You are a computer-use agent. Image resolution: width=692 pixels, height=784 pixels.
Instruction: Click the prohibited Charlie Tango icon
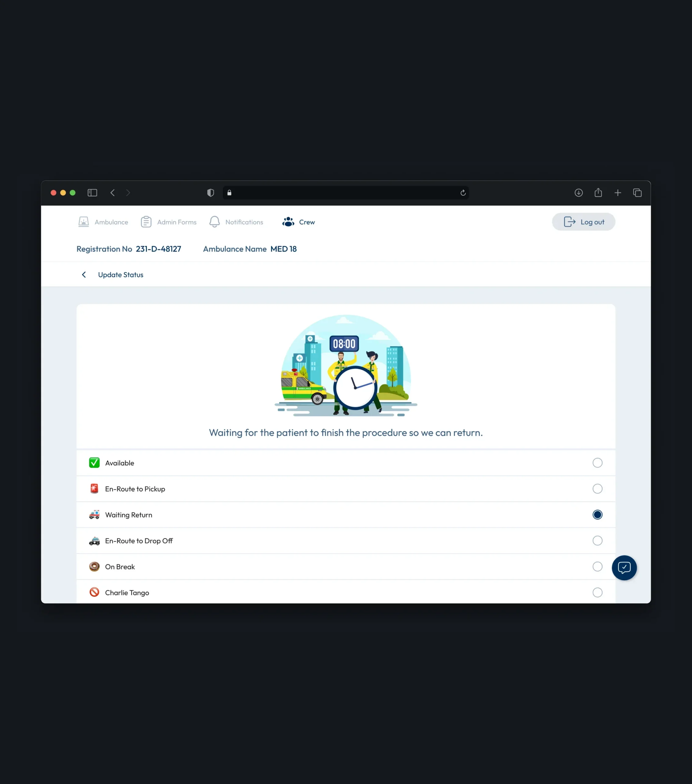coord(94,593)
